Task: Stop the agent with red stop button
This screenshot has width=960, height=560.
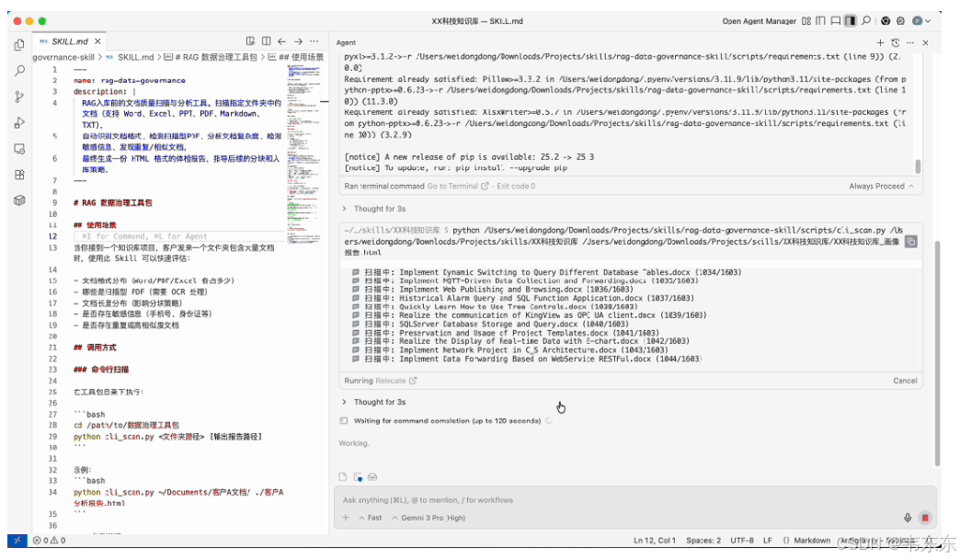Action: click(x=925, y=518)
